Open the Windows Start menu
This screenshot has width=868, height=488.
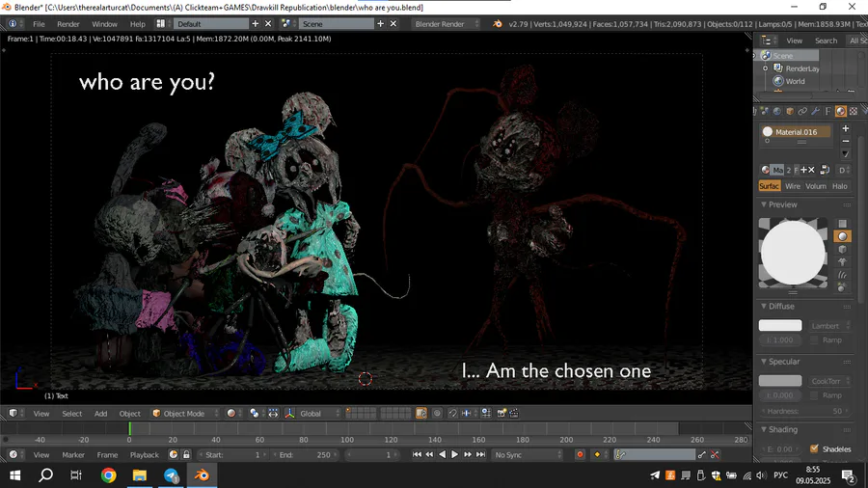coord(14,475)
